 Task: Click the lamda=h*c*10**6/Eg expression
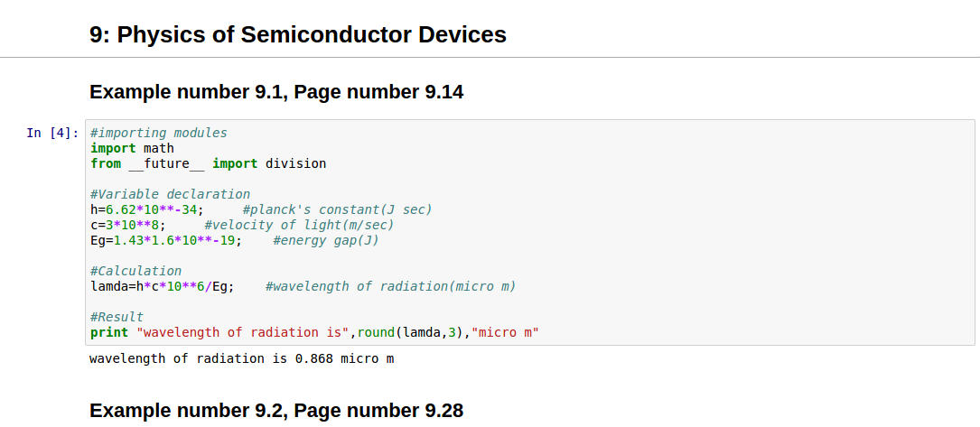162,286
